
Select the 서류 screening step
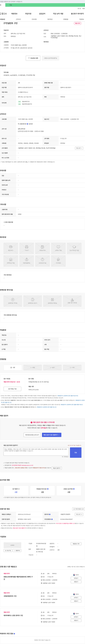(x=13, y=367)
